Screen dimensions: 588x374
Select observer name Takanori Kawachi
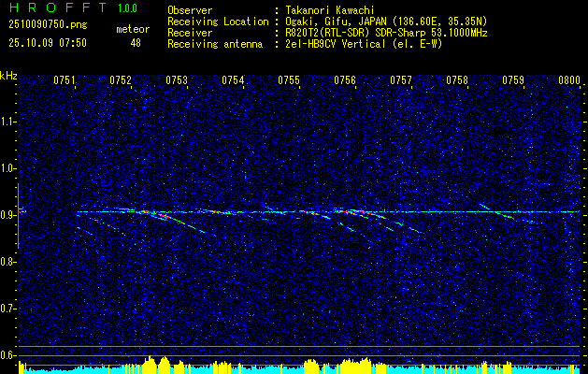[x=330, y=10]
